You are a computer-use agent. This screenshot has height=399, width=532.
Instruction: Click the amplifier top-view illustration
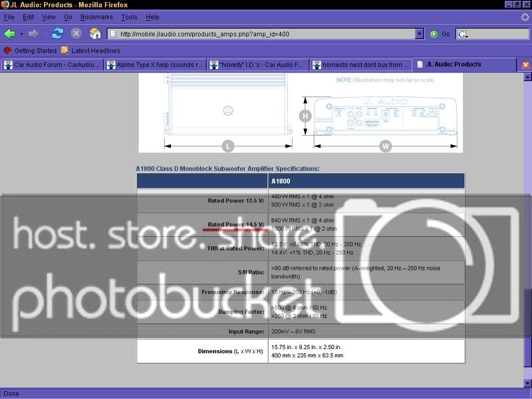[228, 104]
